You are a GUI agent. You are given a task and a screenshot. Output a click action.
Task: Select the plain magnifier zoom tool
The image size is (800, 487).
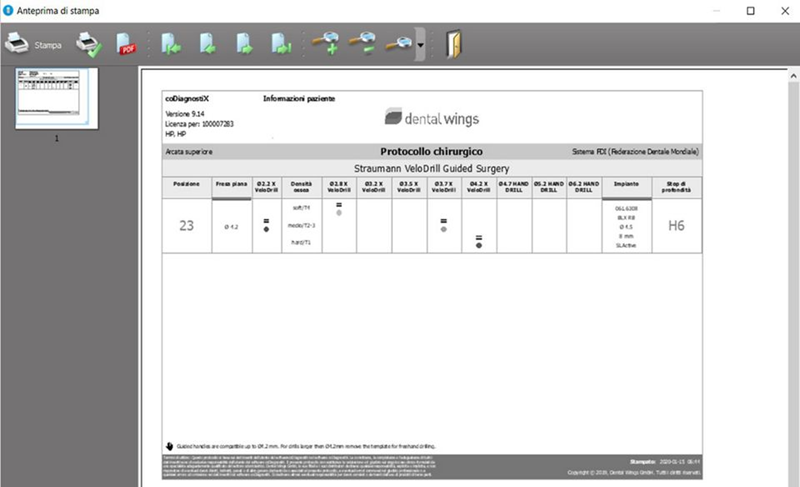point(399,45)
